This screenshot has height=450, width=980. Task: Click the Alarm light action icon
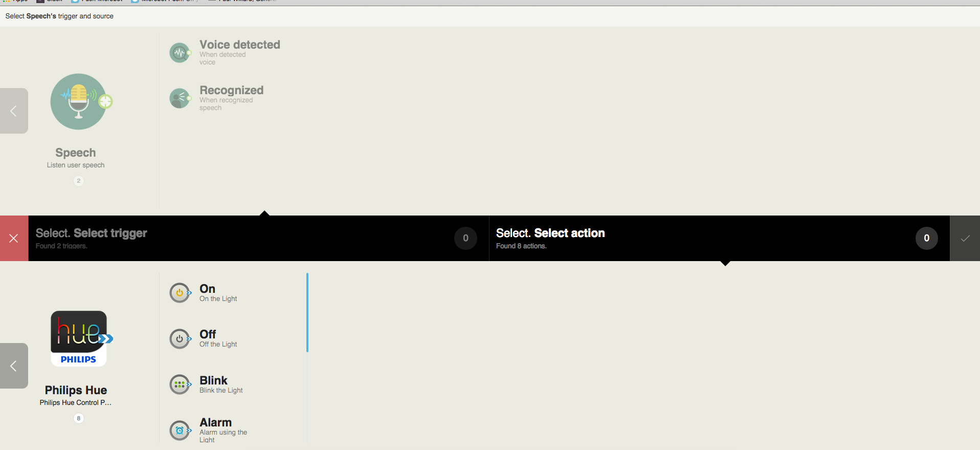[x=180, y=431]
